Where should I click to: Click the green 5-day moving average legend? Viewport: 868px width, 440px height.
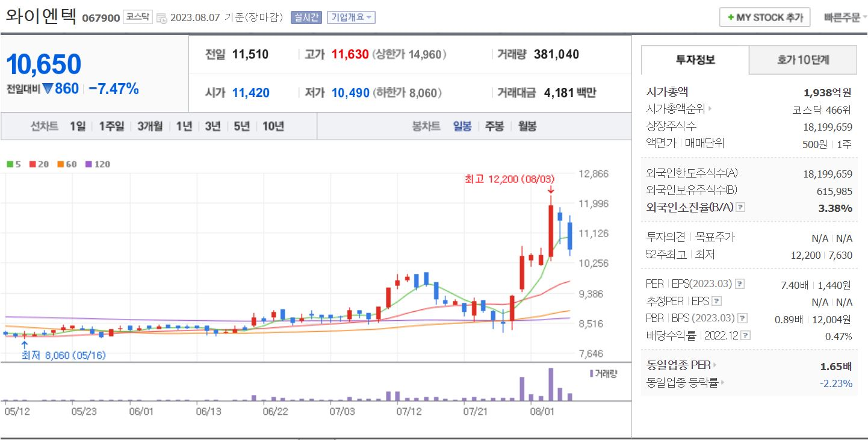pos(13,164)
